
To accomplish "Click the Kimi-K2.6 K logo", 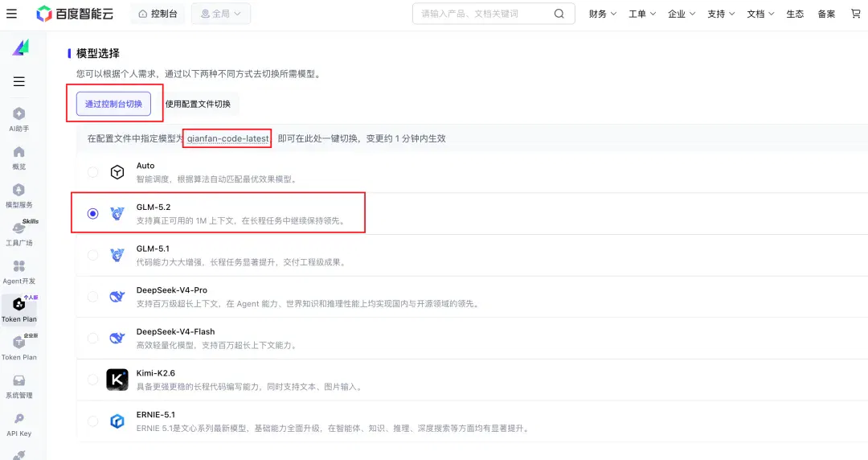I will (x=117, y=380).
